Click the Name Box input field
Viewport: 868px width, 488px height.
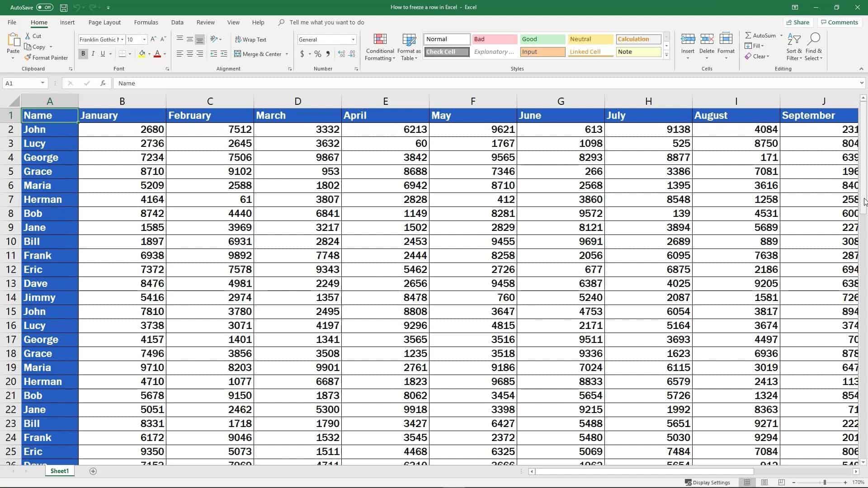pyautogui.click(x=24, y=83)
